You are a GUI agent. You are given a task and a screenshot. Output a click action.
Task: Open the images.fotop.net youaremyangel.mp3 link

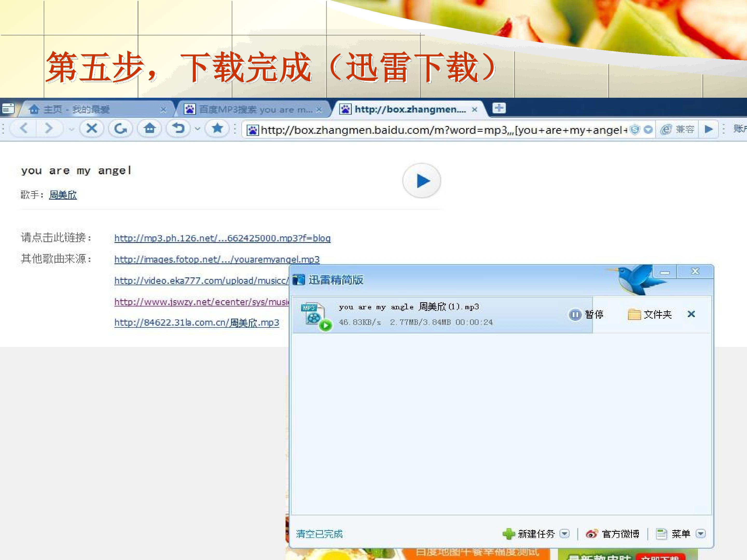pos(217,259)
